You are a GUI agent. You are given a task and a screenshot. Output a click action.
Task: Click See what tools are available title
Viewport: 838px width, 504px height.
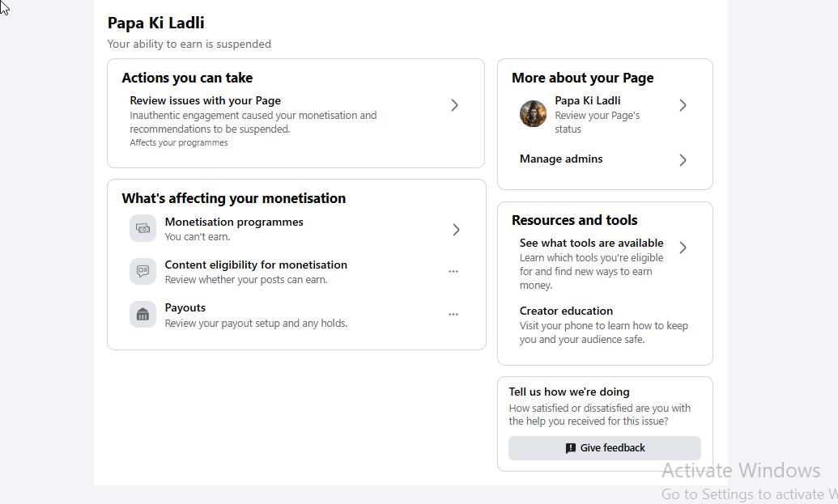click(591, 243)
